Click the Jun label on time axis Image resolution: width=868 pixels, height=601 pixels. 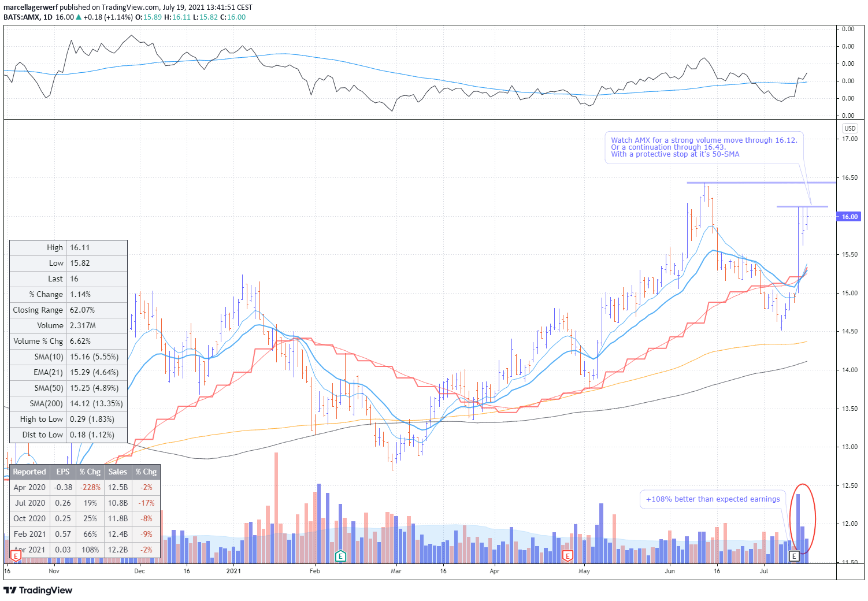click(670, 571)
